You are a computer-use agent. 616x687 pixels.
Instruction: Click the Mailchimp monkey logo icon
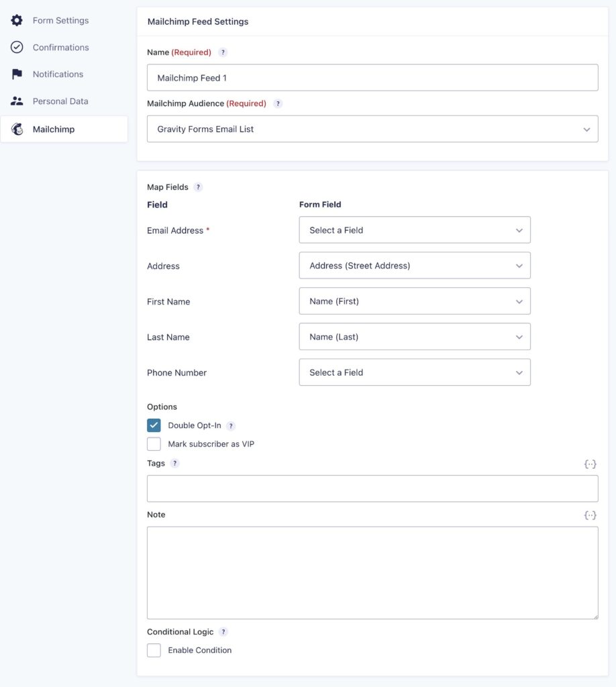click(17, 129)
